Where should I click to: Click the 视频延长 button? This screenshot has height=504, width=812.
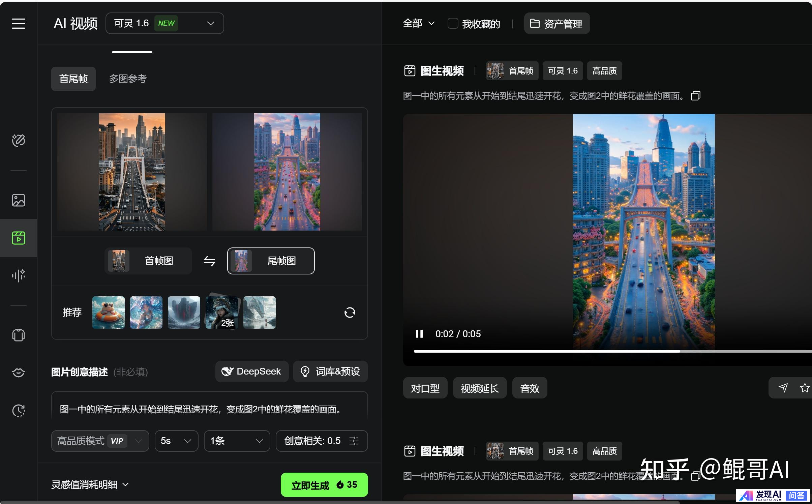click(479, 388)
